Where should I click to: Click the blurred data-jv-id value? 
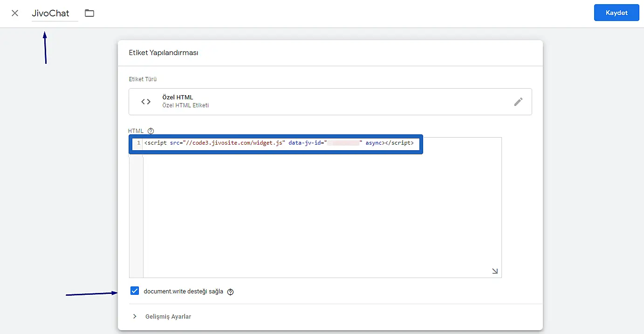pyautogui.click(x=343, y=143)
